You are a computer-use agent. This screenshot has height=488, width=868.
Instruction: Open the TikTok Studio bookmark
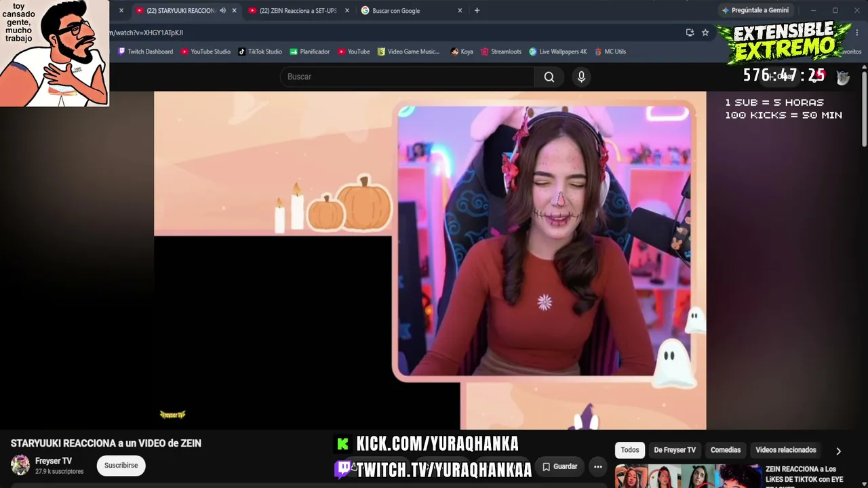(260, 52)
